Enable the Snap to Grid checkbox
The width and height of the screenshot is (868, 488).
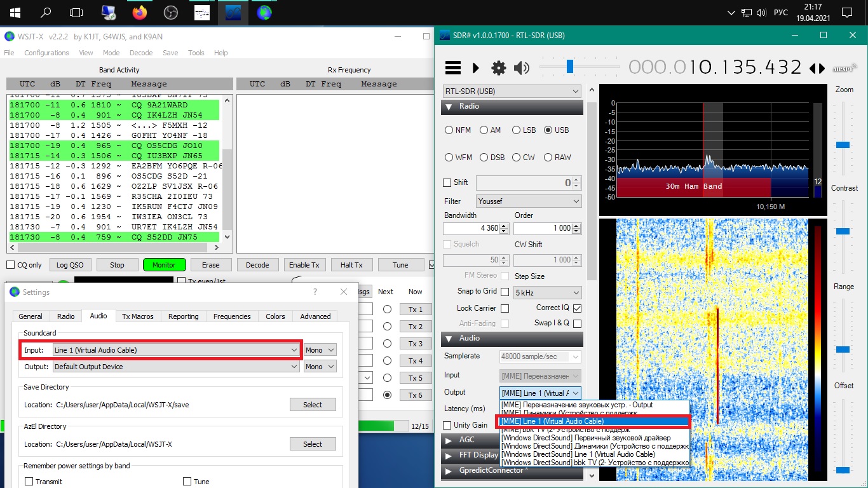pyautogui.click(x=505, y=292)
